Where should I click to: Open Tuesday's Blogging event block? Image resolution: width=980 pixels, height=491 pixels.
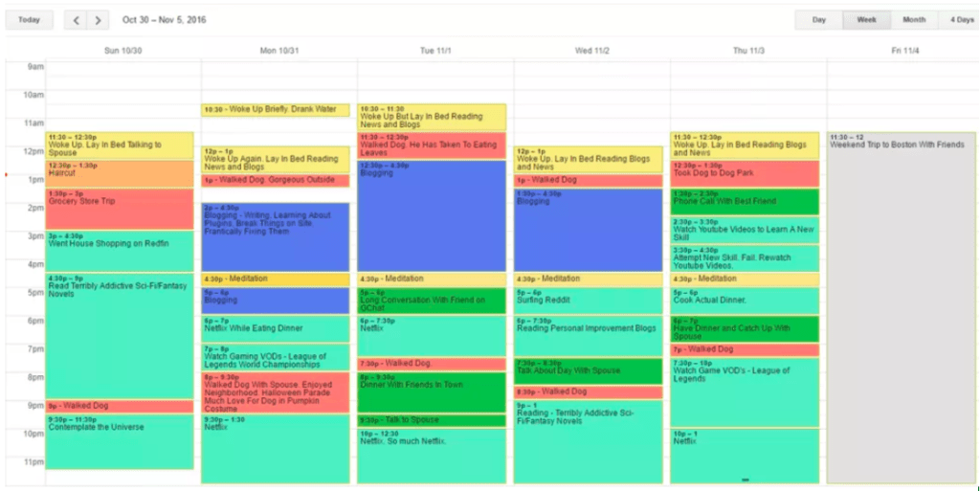point(432,216)
